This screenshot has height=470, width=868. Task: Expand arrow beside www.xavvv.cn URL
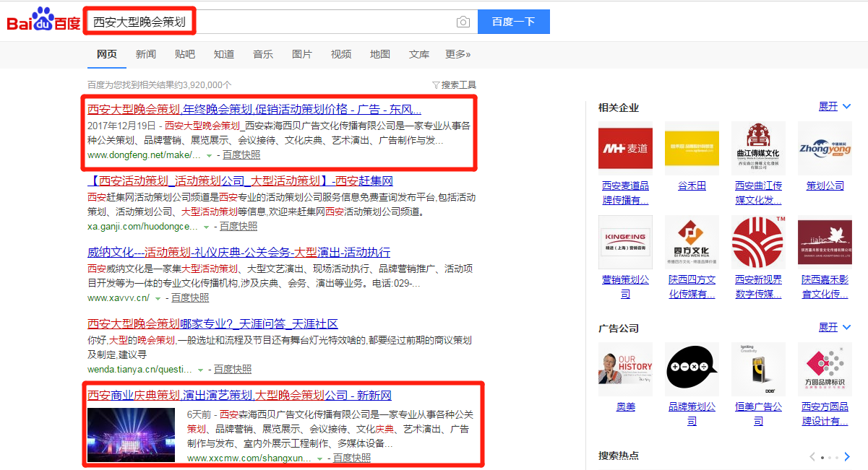(158, 298)
